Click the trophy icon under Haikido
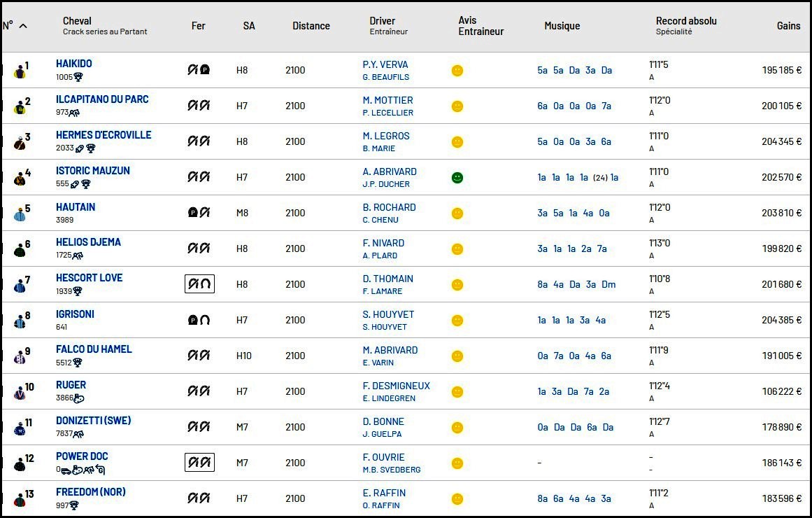Screen dimensions: 812x518 click(78, 77)
